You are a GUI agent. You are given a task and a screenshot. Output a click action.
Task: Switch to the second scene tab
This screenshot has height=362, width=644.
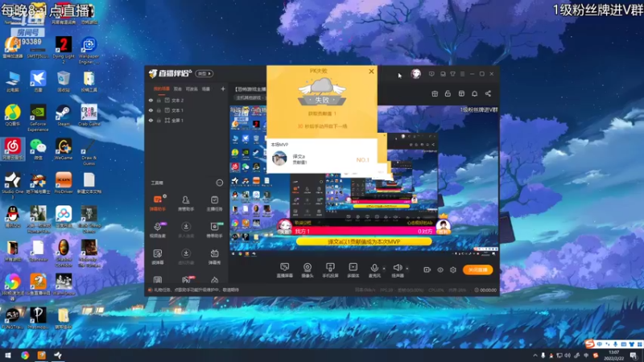click(x=177, y=88)
